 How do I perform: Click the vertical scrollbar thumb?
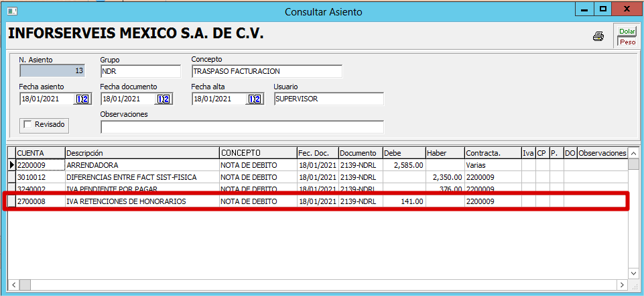point(633,164)
